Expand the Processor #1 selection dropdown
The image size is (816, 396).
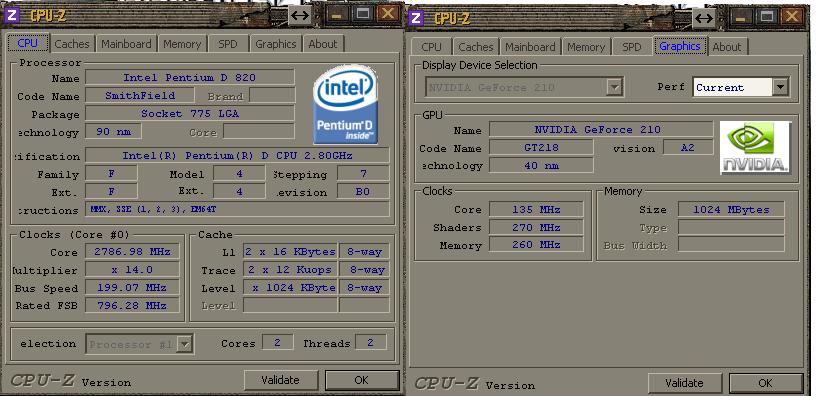pos(186,344)
